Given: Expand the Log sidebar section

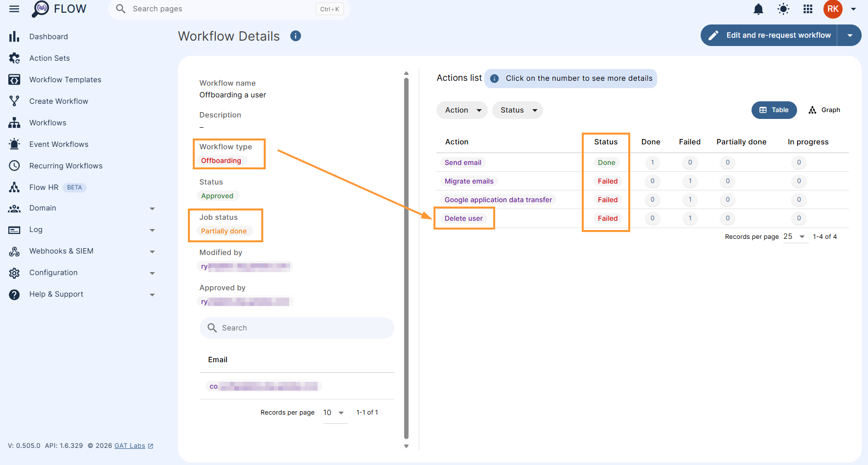Looking at the screenshot, I should (x=152, y=230).
